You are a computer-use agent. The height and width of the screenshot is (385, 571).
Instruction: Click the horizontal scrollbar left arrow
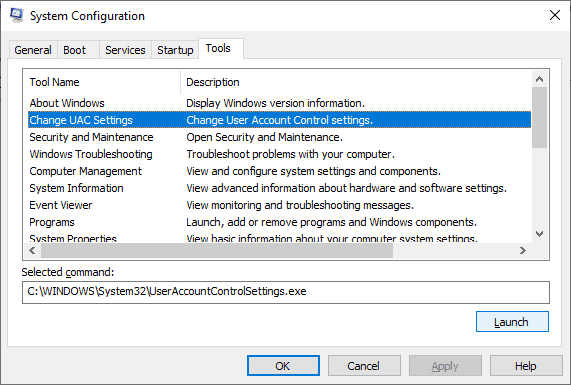click(x=32, y=250)
